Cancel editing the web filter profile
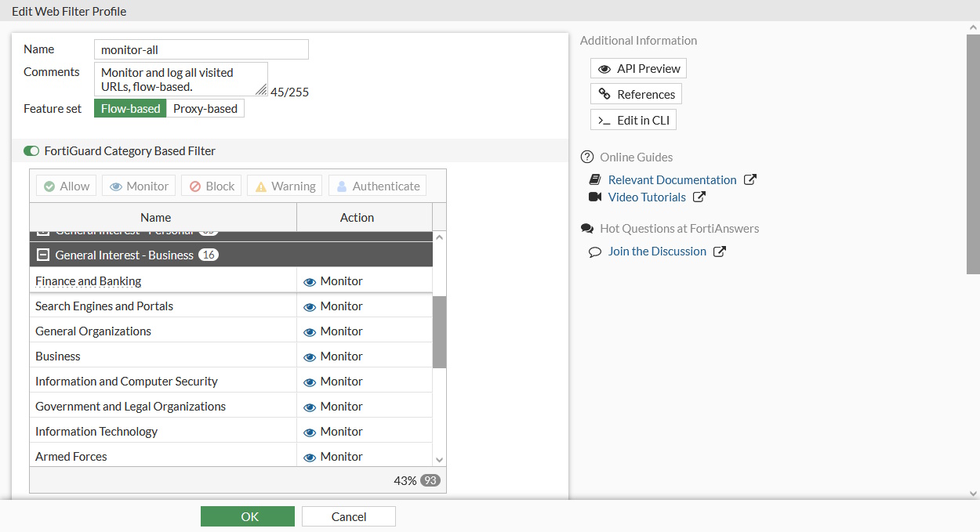980x532 pixels. click(349, 516)
